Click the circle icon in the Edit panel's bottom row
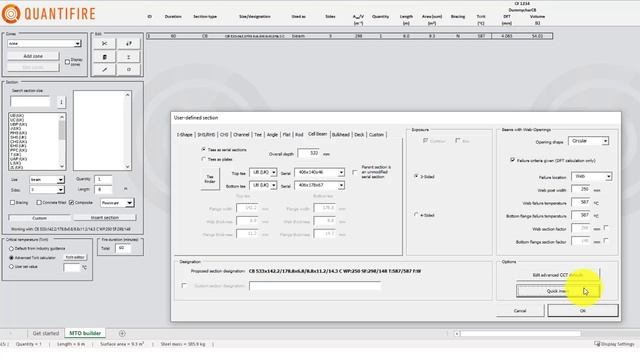Image resolution: width=640 pixels, height=360 pixels. click(129, 70)
